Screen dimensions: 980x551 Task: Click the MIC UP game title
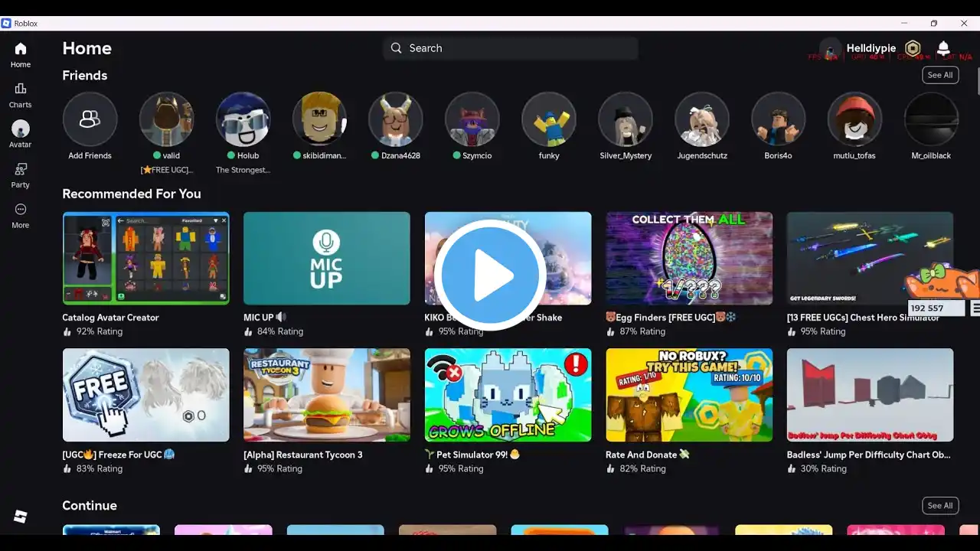pos(264,318)
